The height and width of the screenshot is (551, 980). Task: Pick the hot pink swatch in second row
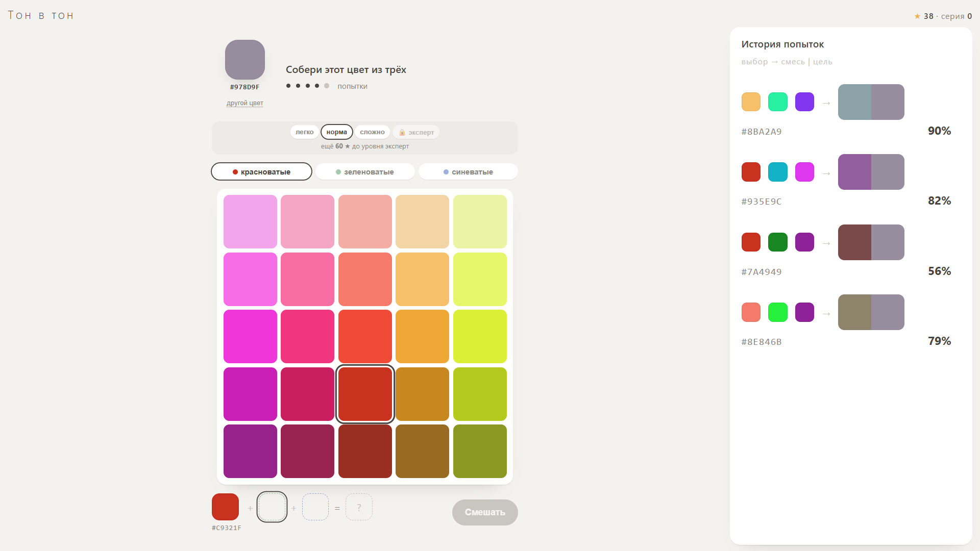pyautogui.click(x=307, y=279)
